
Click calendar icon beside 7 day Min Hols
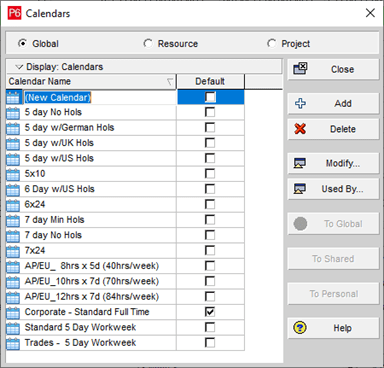coord(13,220)
